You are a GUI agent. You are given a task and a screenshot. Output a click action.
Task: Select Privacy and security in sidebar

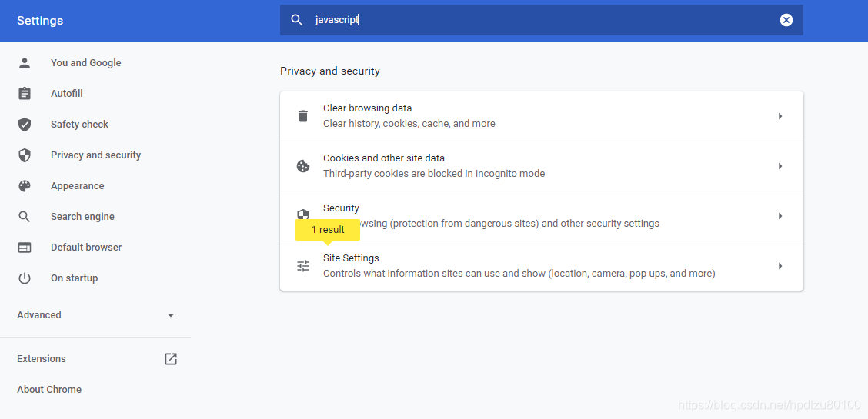tap(95, 155)
